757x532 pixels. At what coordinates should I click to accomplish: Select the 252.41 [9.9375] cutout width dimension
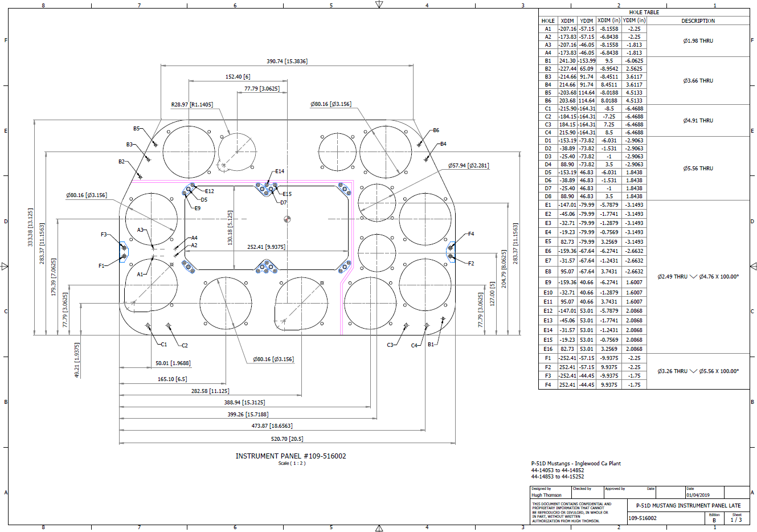[x=266, y=247]
